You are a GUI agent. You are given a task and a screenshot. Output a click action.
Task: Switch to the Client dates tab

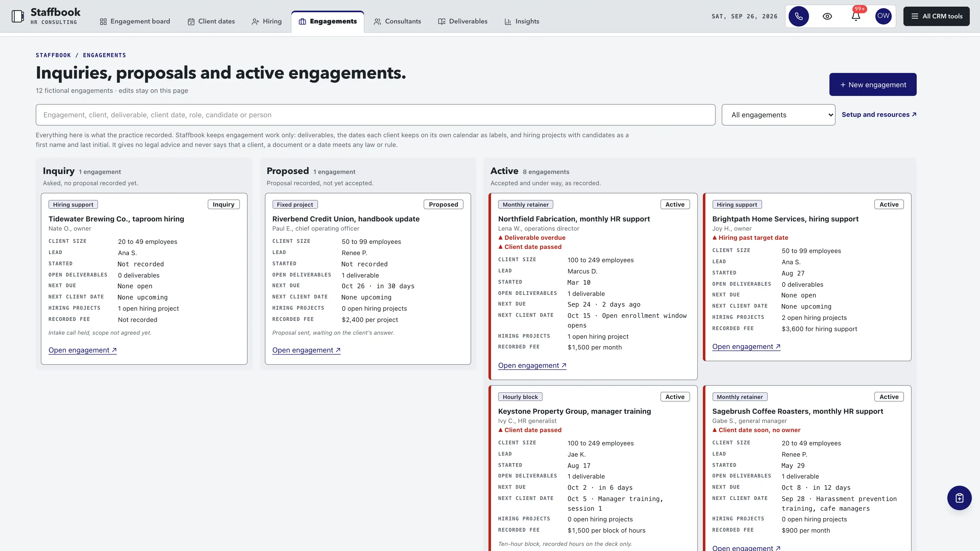(211, 21)
